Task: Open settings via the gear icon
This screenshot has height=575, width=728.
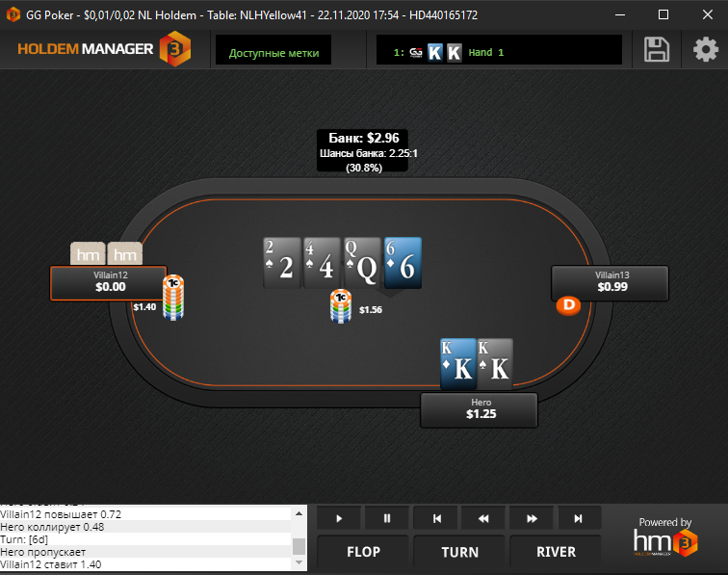Action: point(706,49)
